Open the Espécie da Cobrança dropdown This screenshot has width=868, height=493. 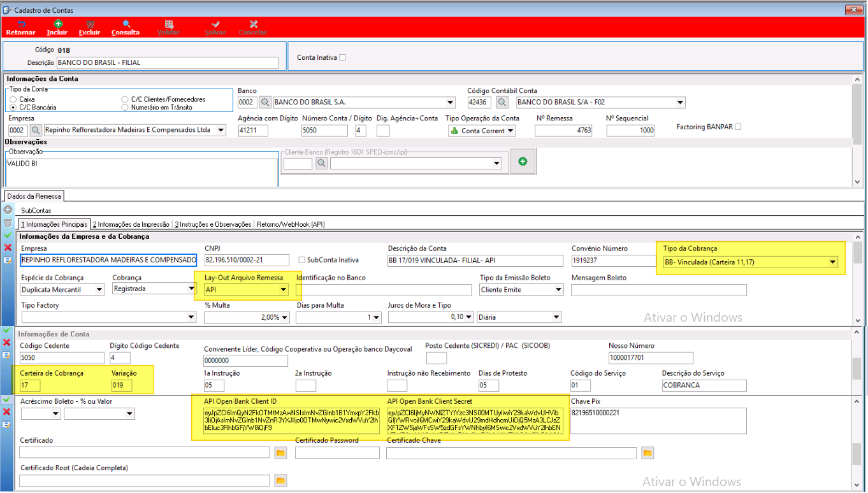pyautogui.click(x=99, y=290)
